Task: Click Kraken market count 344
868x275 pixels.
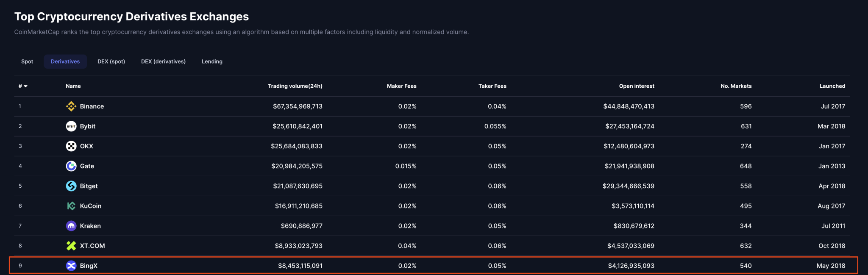Action: point(746,226)
